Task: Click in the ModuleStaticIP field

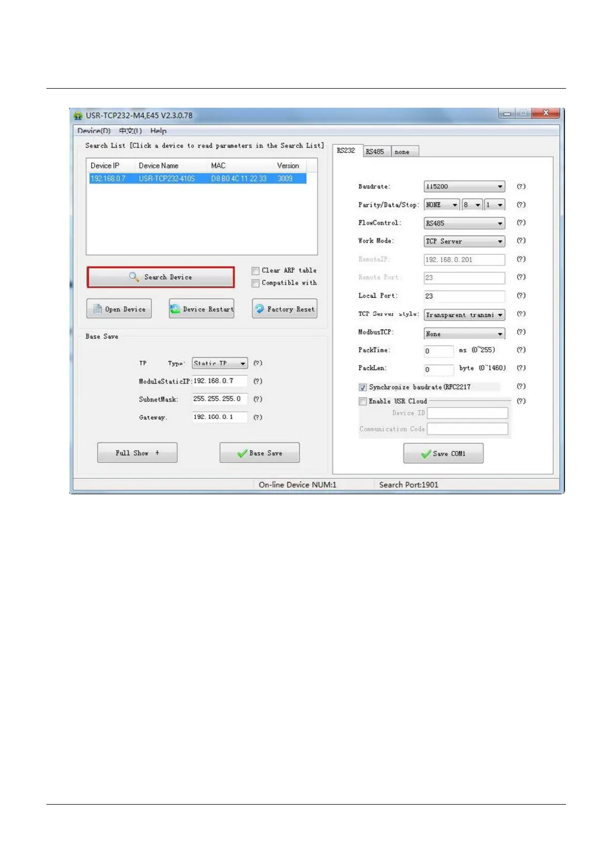Action: pos(220,381)
